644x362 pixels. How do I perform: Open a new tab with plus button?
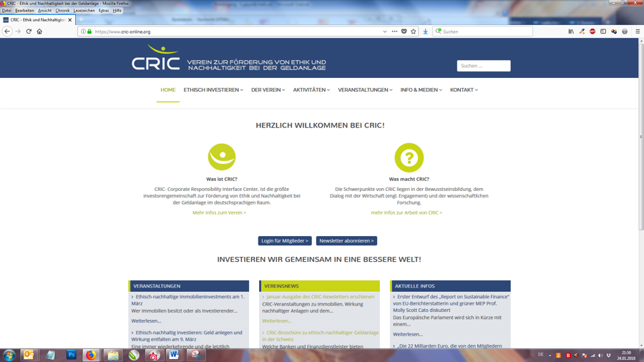point(81,19)
